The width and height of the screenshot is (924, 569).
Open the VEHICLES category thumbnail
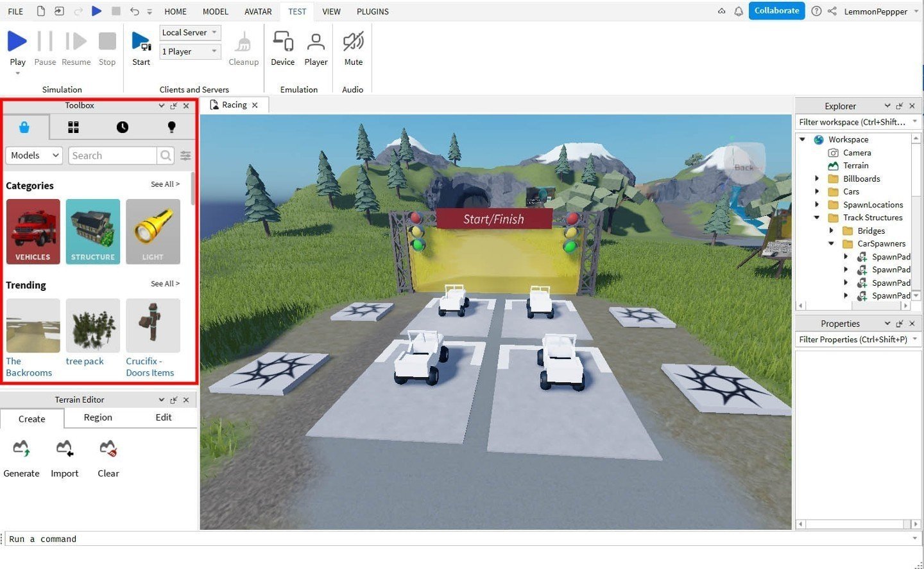pos(33,231)
